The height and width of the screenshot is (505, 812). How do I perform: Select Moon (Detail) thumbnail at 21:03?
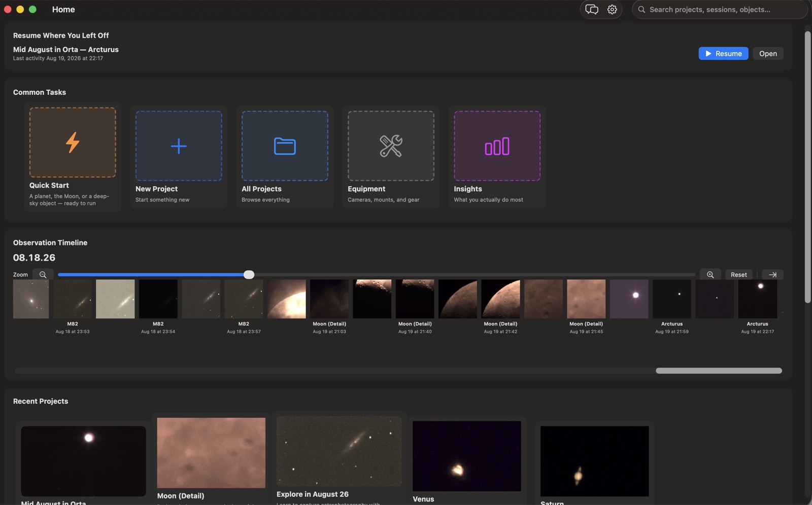coord(329,299)
